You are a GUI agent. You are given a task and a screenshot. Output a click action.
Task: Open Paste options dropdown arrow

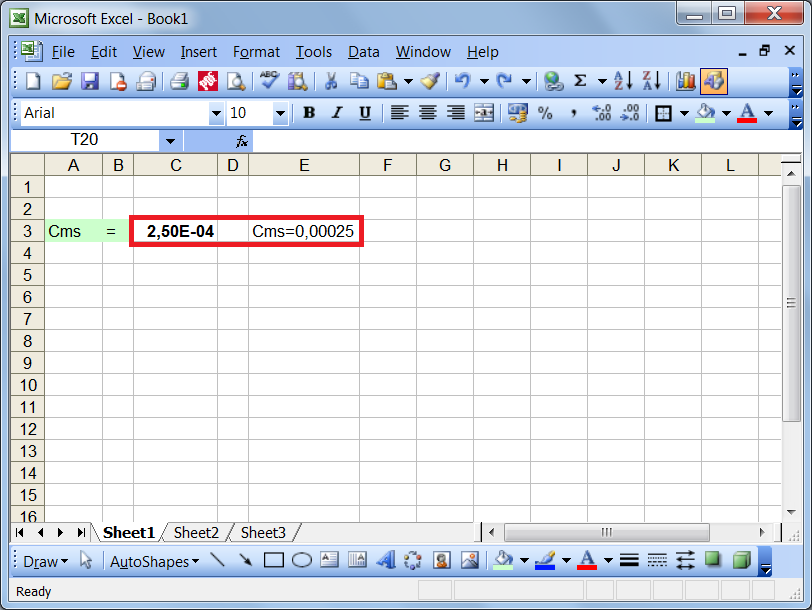tap(408, 81)
